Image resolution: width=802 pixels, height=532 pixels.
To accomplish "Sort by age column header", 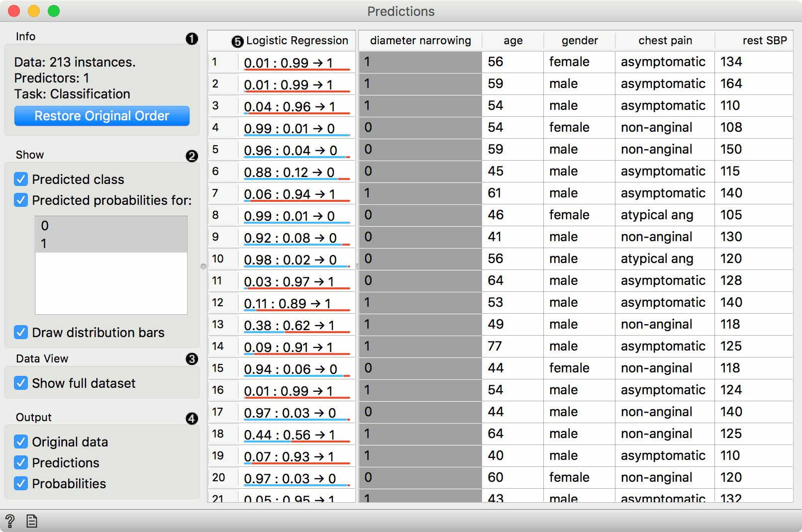I will click(513, 41).
